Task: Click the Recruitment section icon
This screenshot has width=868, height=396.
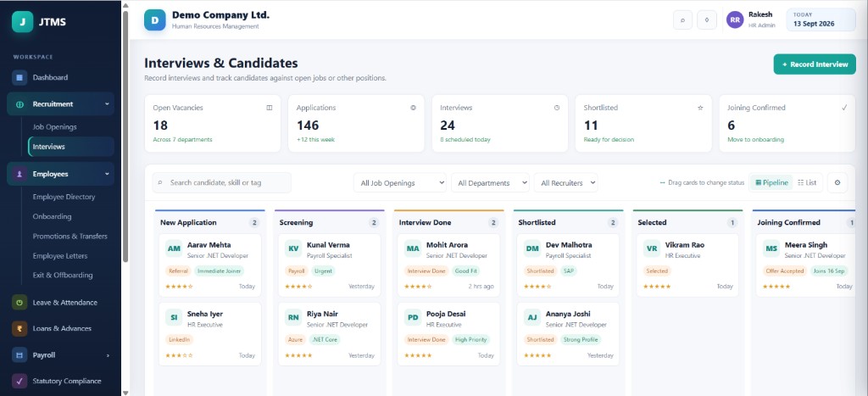Action: 19,104
